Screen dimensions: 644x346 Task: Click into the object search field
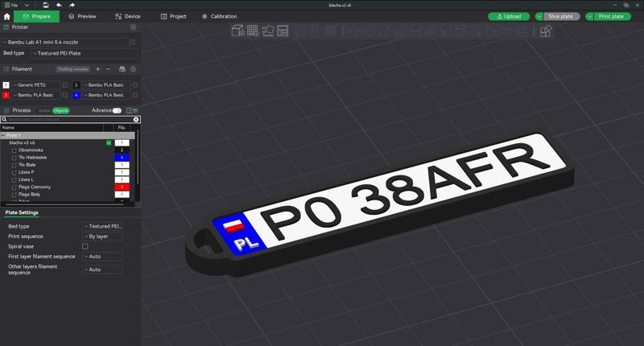[x=70, y=119]
